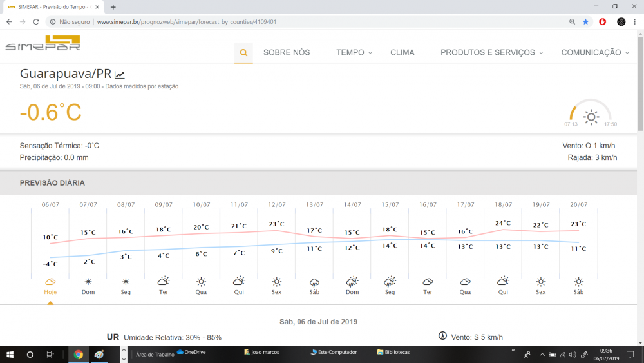Bookmark page with the star icon
Screen dimensions: 644x363
pyautogui.click(x=585, y=21)
